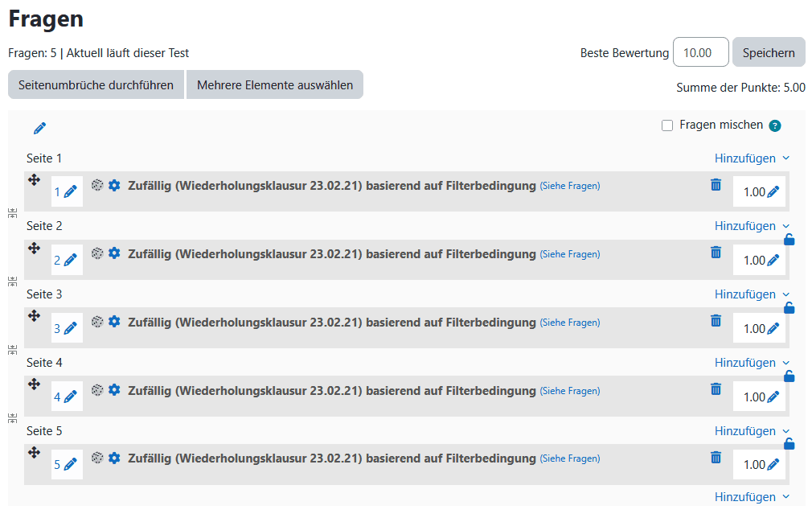Screen dimensions: 812x518
Task: Open Hinzufügen menu for Seite 1
Action: pos(752,158)
